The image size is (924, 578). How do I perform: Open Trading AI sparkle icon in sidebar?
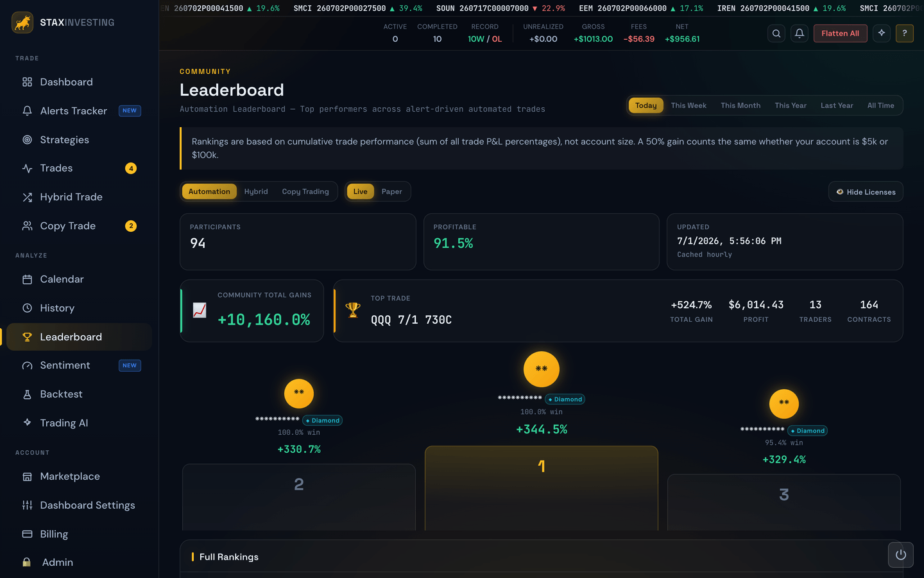tap(27, 423)
